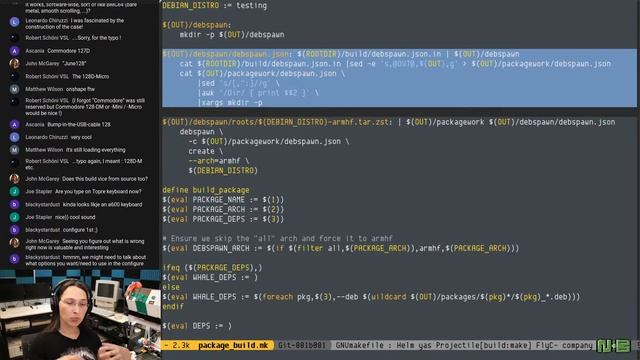Click John McGarey avatar beside "June128"
The height and width of the screenshot is (360, 640).
click(x=14, y=64)
